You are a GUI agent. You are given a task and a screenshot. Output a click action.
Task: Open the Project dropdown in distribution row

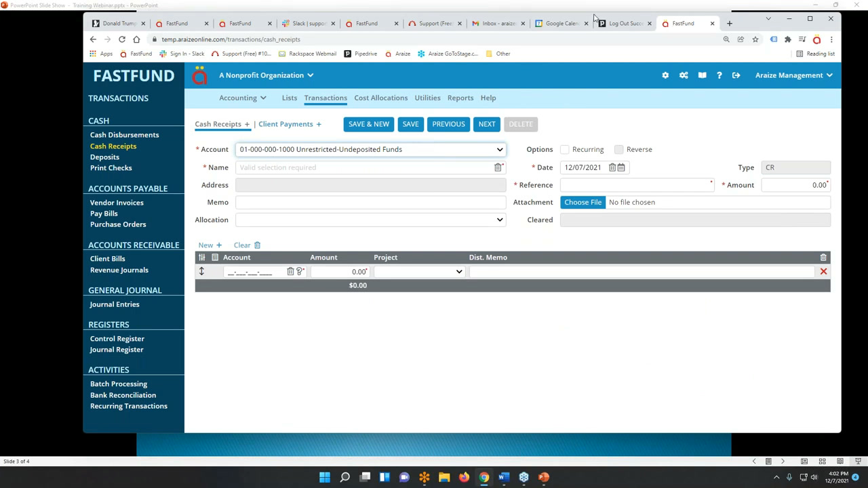(419, 272)
